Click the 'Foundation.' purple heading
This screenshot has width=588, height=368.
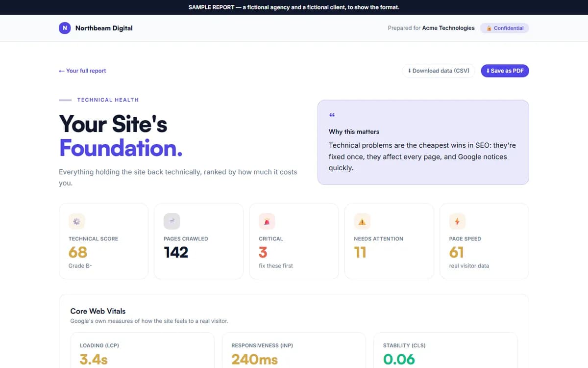coord(121,148)
